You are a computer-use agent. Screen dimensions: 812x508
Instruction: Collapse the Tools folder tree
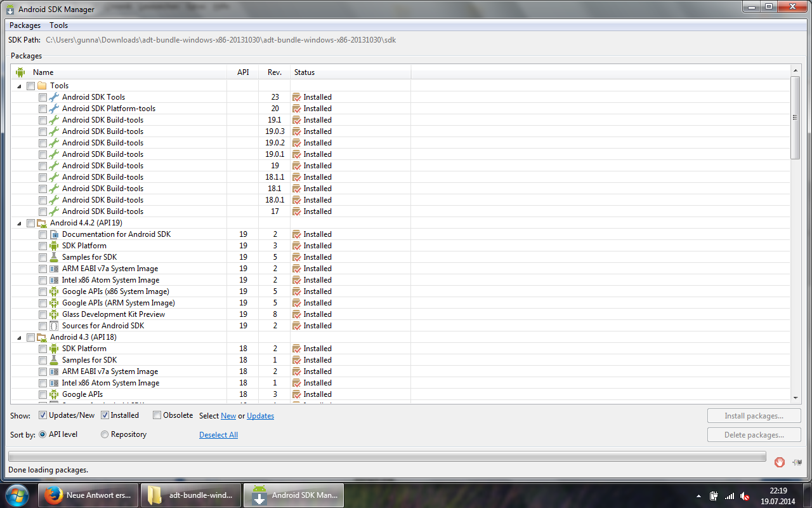pos(19,86)
